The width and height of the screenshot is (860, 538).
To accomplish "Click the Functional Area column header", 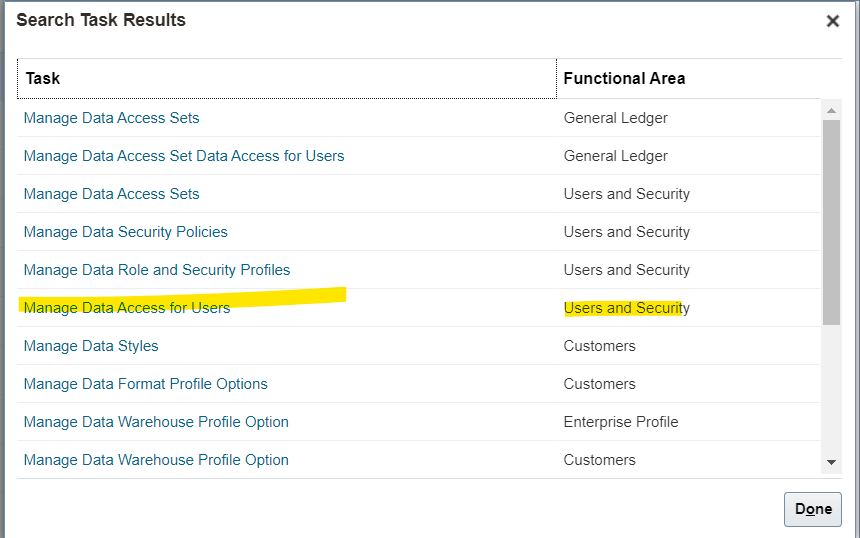I will pos(688,78).
